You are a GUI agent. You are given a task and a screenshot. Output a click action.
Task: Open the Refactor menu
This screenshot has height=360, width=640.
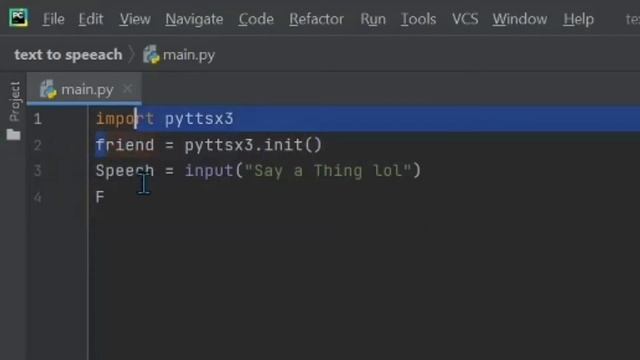tap(316, 19)
